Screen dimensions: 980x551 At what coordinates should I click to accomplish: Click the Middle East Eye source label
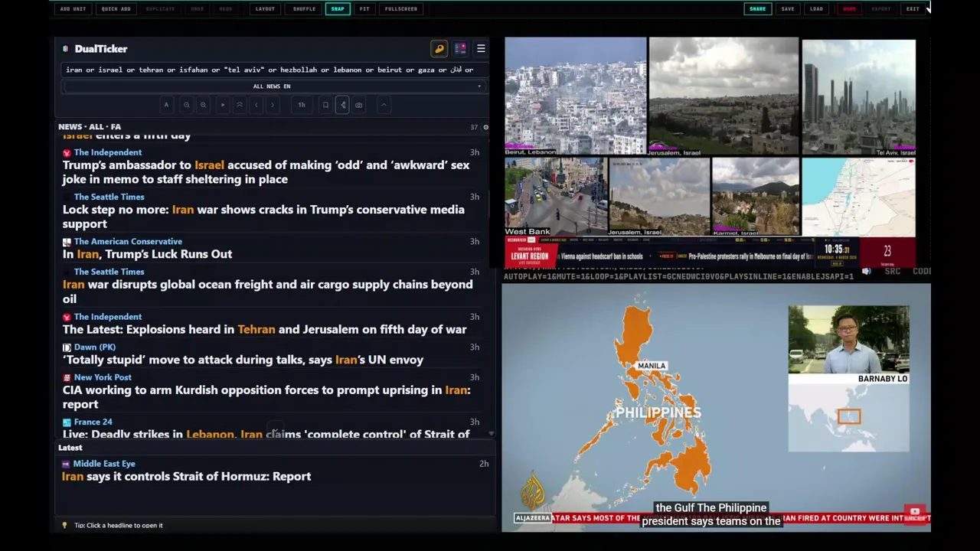(103, 464)
